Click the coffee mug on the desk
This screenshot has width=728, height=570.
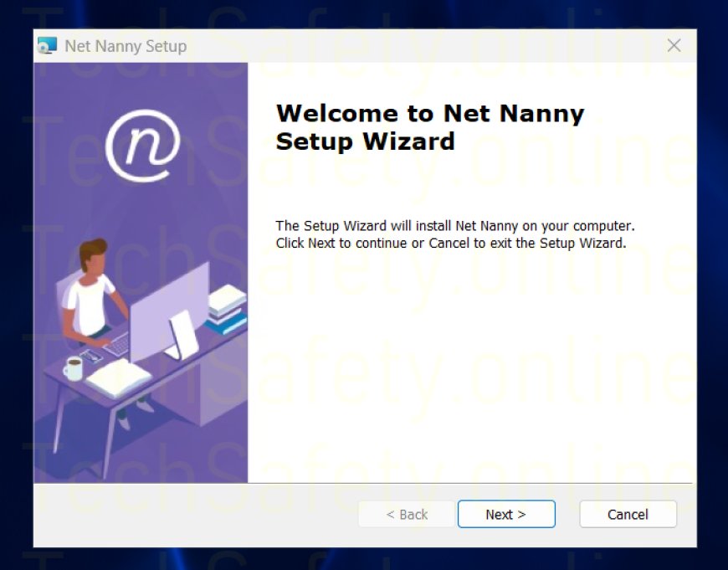pyautogui.click(x=74, y=367)
